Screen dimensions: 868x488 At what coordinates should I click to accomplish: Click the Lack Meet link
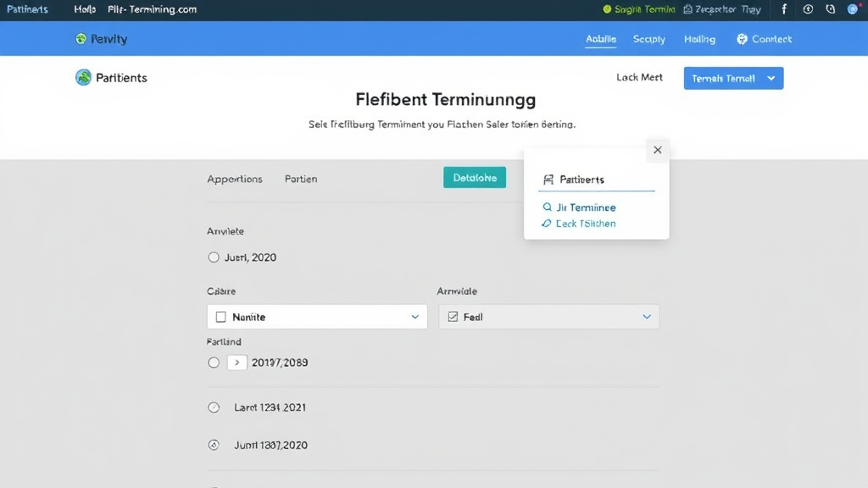tap(639, 78)
